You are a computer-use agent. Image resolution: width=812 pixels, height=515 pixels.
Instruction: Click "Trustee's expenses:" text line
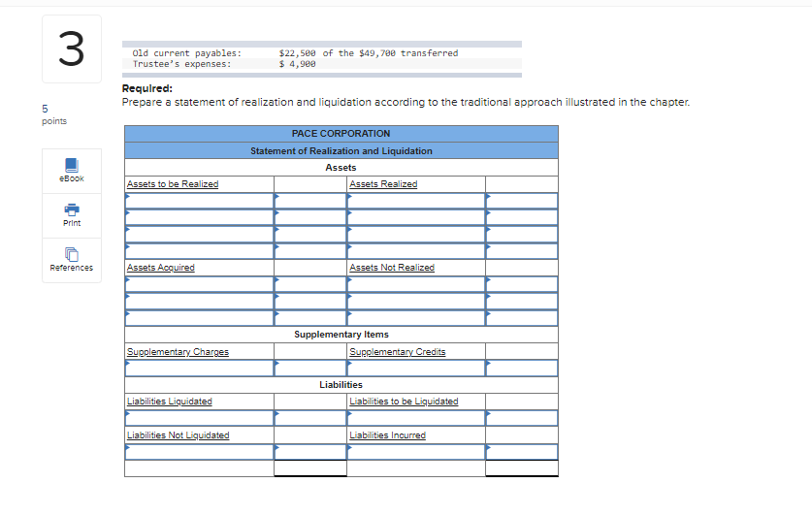point(181,64)
